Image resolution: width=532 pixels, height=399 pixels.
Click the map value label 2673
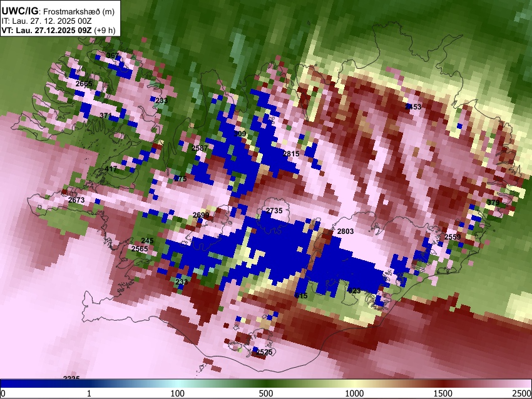click(x=76, y=200)
